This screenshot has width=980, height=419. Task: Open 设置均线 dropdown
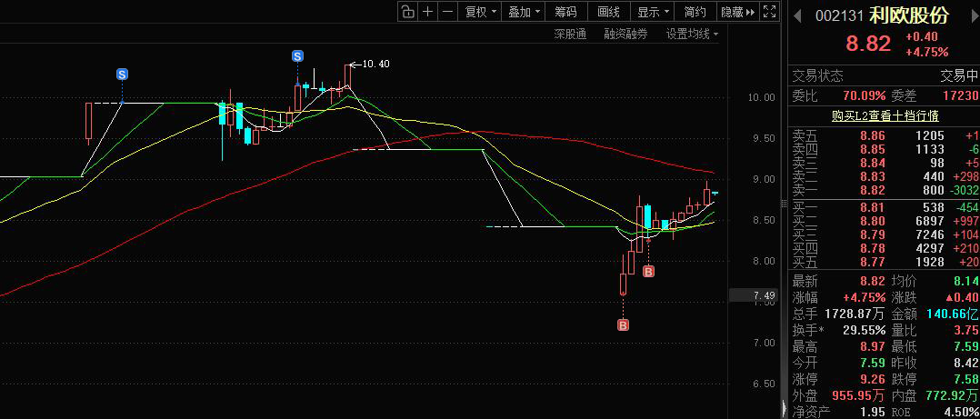pyautogui.click(x=692, y=35)
